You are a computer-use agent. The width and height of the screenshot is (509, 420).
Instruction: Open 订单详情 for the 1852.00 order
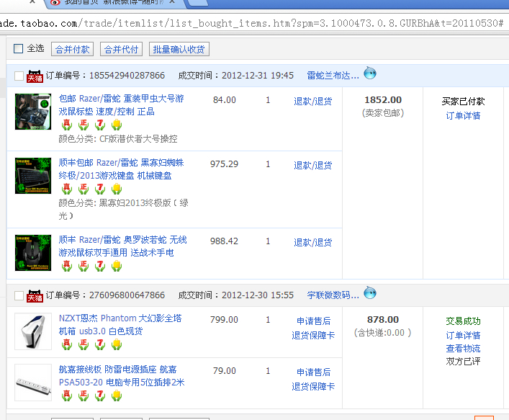463,116
